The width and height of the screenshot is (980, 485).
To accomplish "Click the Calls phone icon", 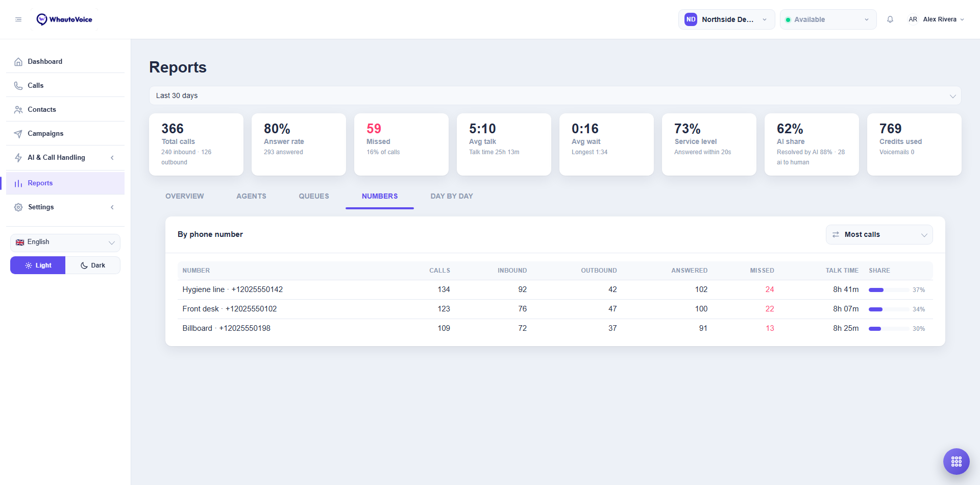I will [18, 86].
